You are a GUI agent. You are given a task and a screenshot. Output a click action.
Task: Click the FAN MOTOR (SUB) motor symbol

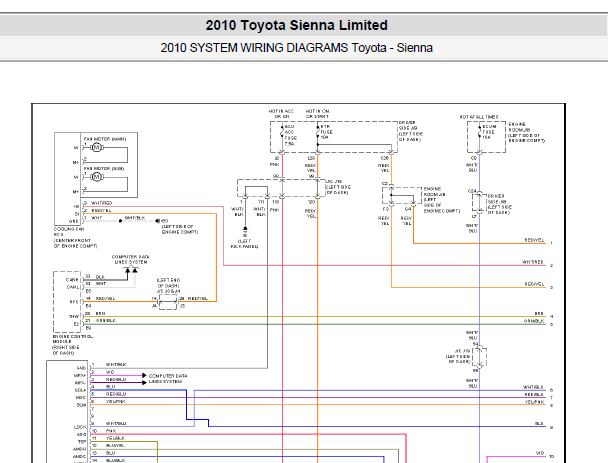97,177
